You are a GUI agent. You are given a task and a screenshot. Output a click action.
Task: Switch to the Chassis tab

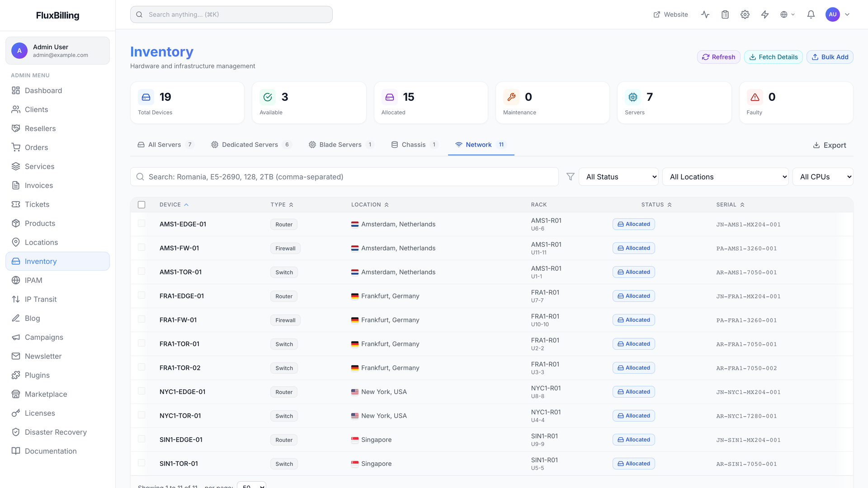tap(414, 145)
